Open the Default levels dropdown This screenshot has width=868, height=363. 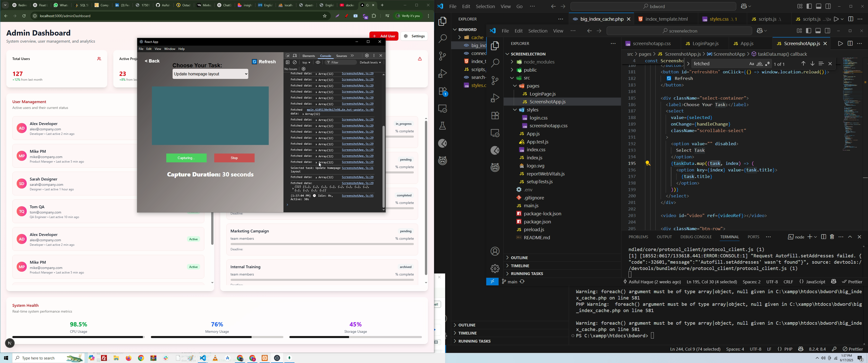tap(370, 62)
